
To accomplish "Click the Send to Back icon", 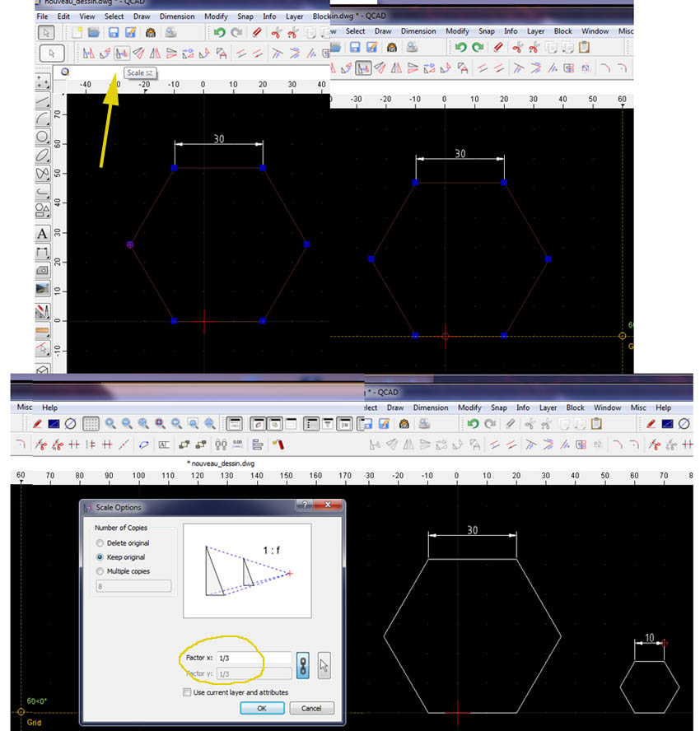I will point(201,445).
